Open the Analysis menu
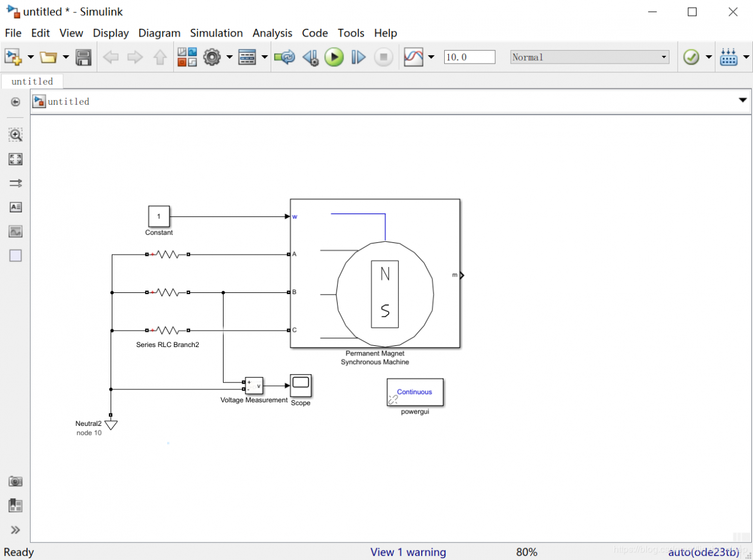 tap(272, 33)
